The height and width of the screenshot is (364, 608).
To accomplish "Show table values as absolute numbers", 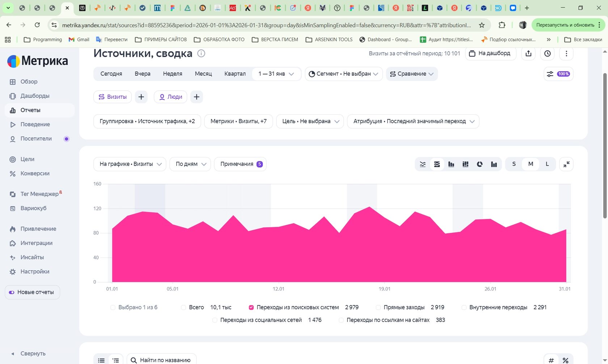I will pyautogui.click(x=551, y=360).
